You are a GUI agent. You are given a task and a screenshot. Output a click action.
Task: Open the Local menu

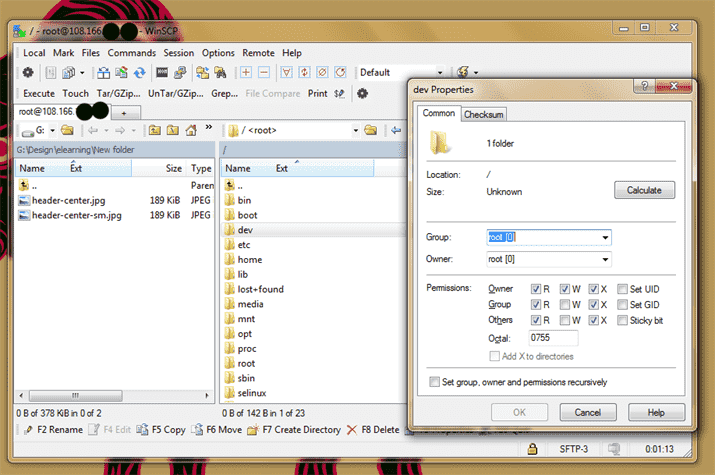[x=34, y=53]
